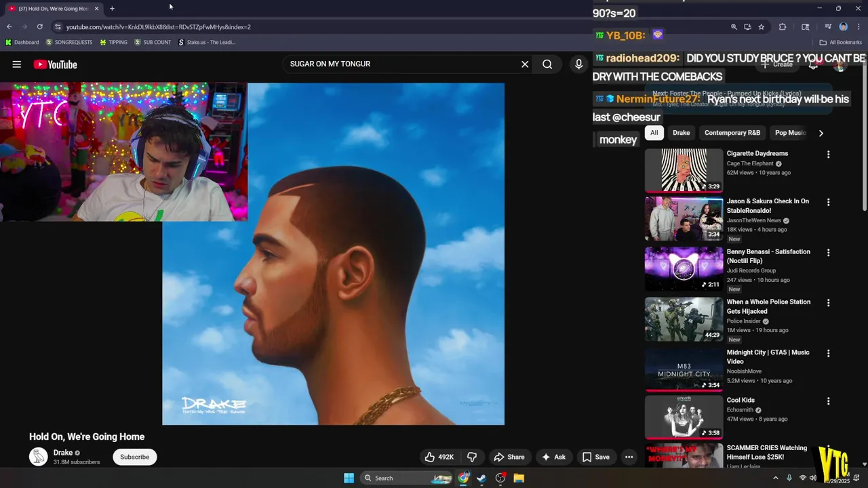Screen dimensions: 868x488
Task: Open Benny Benassi Satisfaction video title
Action: point(768,256)
